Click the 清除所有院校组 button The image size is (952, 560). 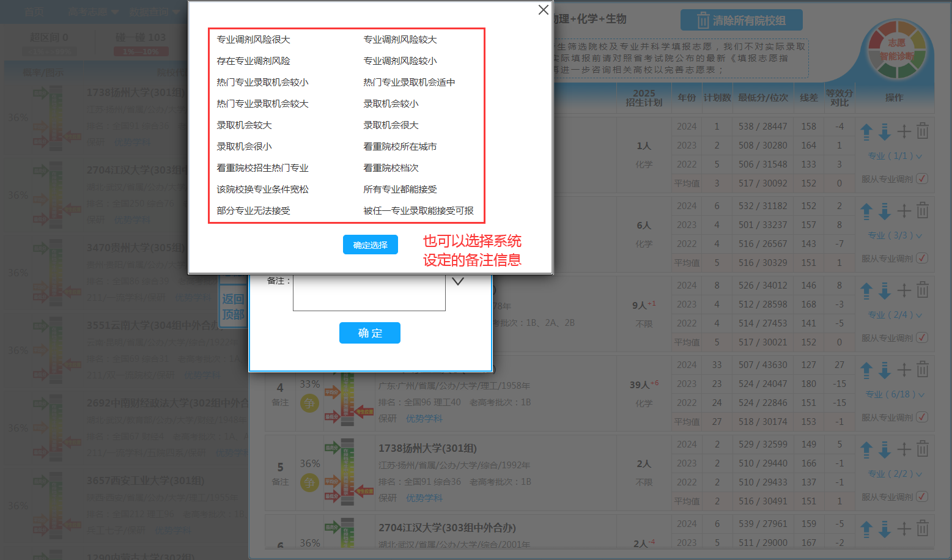pos(741,21)
